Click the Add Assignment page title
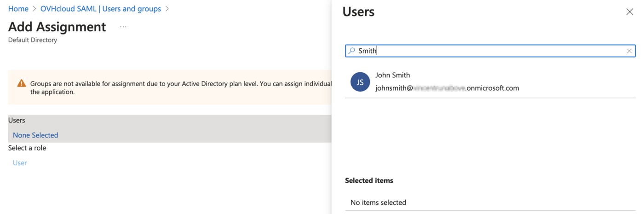 tap(57, 27)
